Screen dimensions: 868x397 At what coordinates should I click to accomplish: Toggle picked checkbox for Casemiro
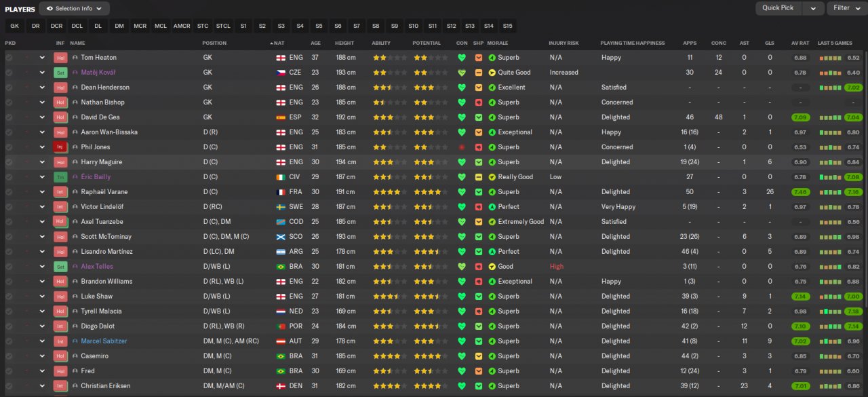tap(9, 356)
